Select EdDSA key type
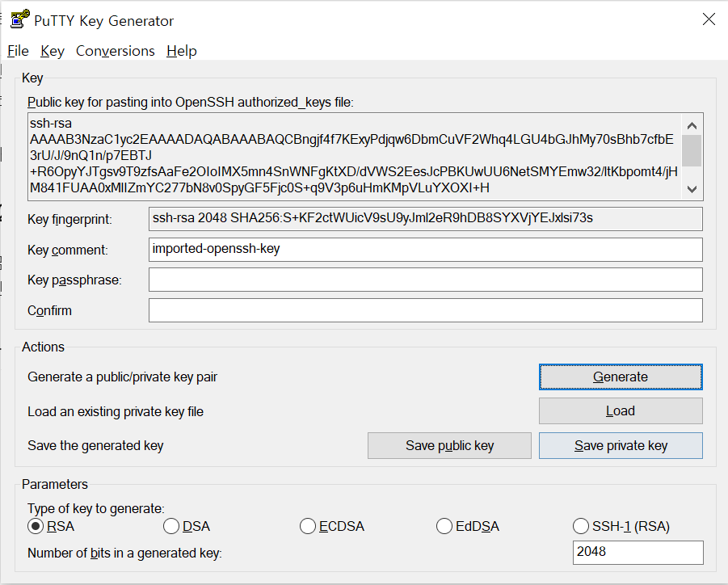This screenshot has width=728, height=585. tap(468, 526)
